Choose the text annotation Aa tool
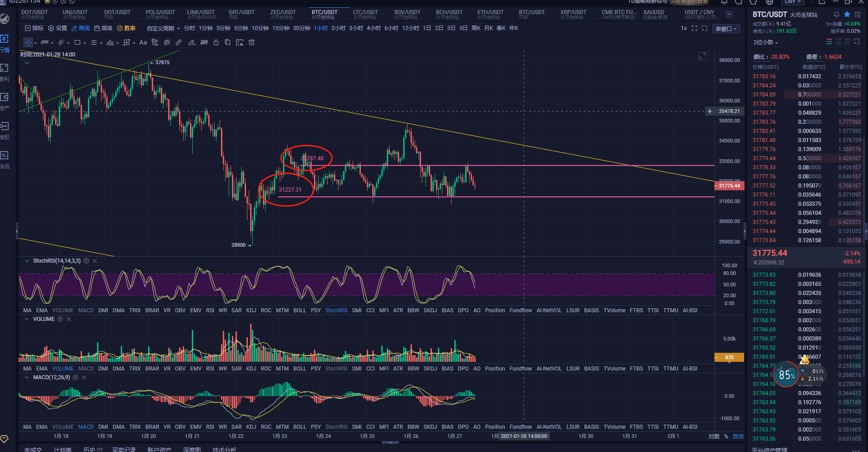The image size is (868, 452). coord(143,42)
